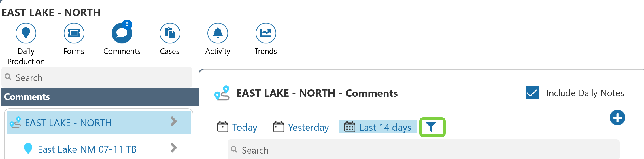Click the Comments sidebar header

(x=100, y=97)
